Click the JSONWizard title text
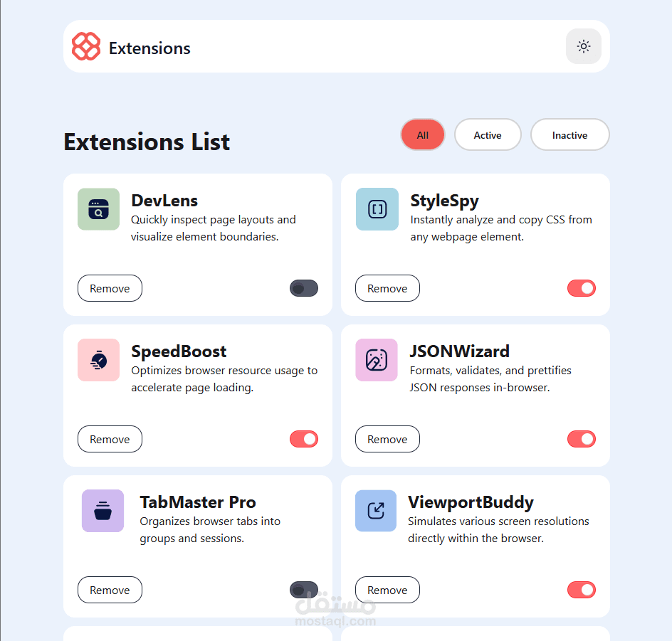 tap(459, 351)
